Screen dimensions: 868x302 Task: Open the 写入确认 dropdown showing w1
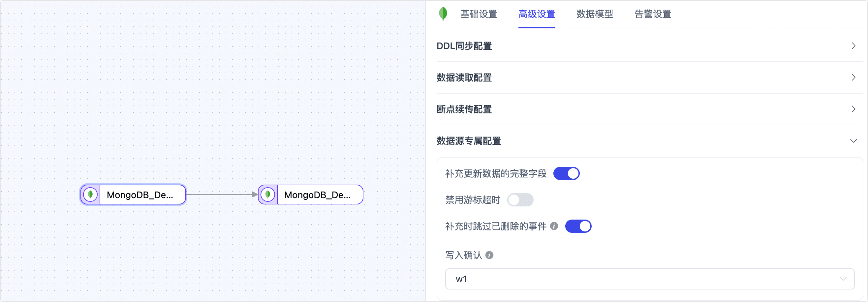[650, 279]
